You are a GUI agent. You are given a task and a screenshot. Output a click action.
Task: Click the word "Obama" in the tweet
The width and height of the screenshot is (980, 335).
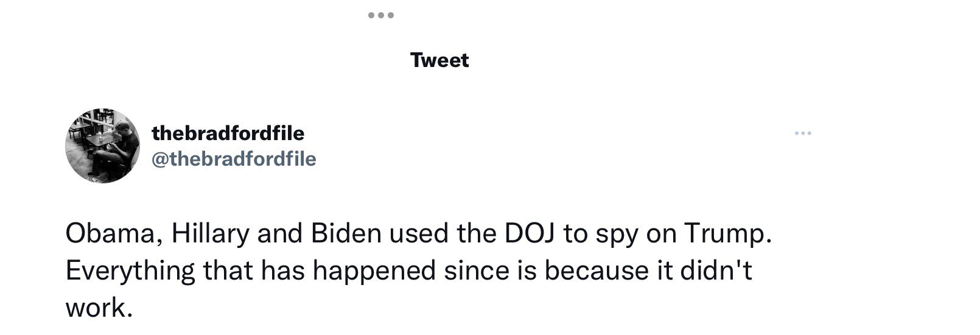coord(113,234)
